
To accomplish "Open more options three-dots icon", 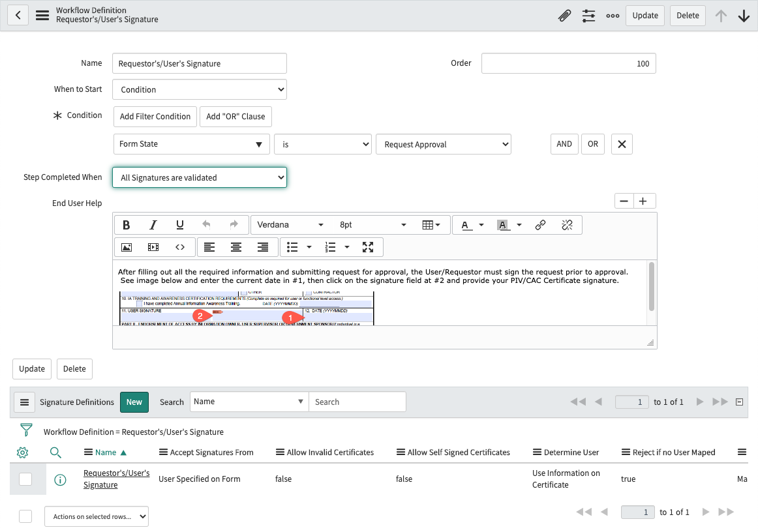I will tap(613, 16).
